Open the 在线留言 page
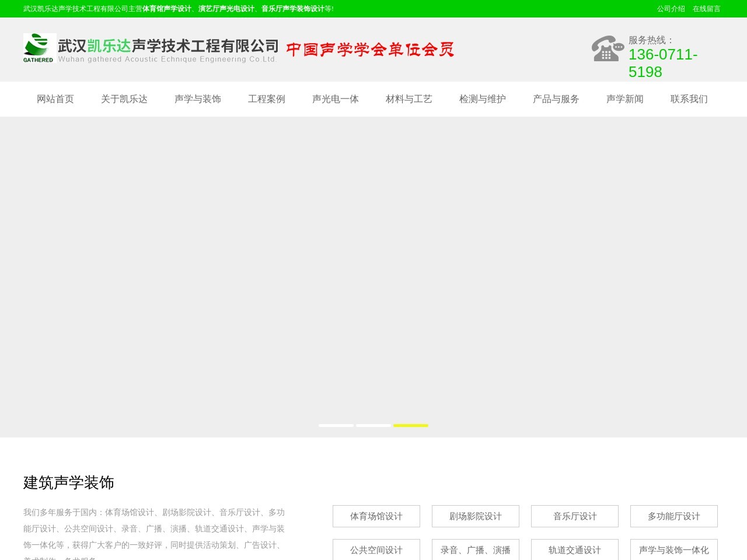The height and width of the screenshot is (560, 747). pyautogui.click(x=707, y=9)
